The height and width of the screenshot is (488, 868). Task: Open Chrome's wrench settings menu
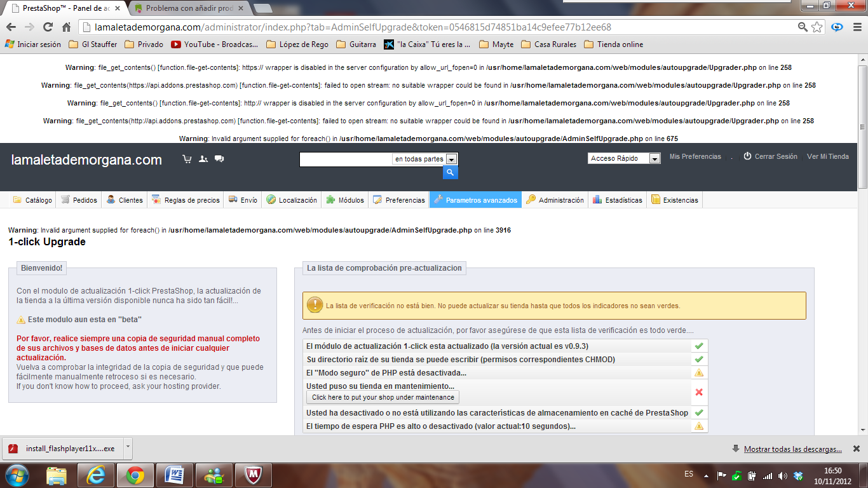[x=857, y=27]
